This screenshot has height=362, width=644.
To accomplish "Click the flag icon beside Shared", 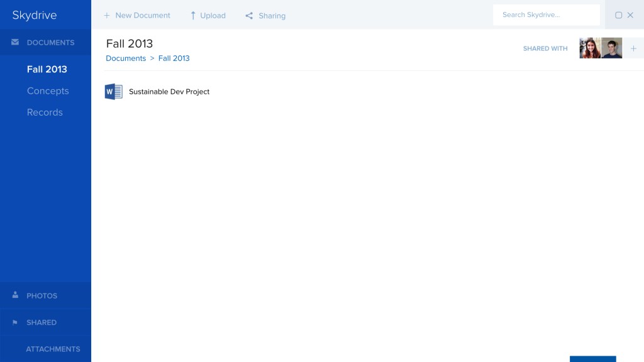I will (x=15, y=322).
